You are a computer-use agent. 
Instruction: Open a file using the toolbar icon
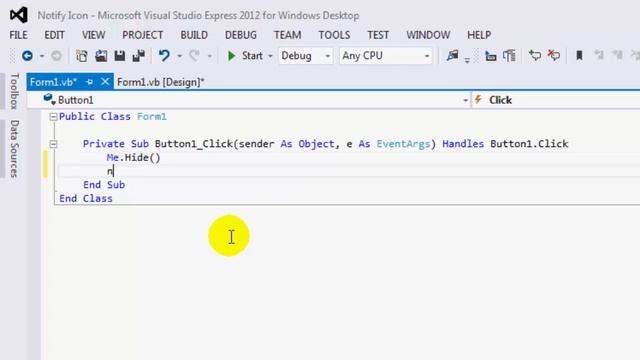(x=101, y=56)
